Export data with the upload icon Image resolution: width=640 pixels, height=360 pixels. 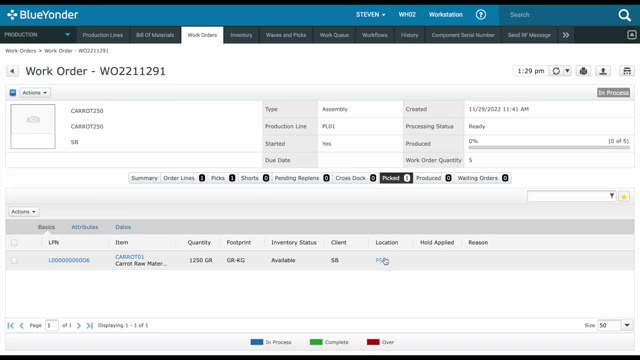pos(603,71)
